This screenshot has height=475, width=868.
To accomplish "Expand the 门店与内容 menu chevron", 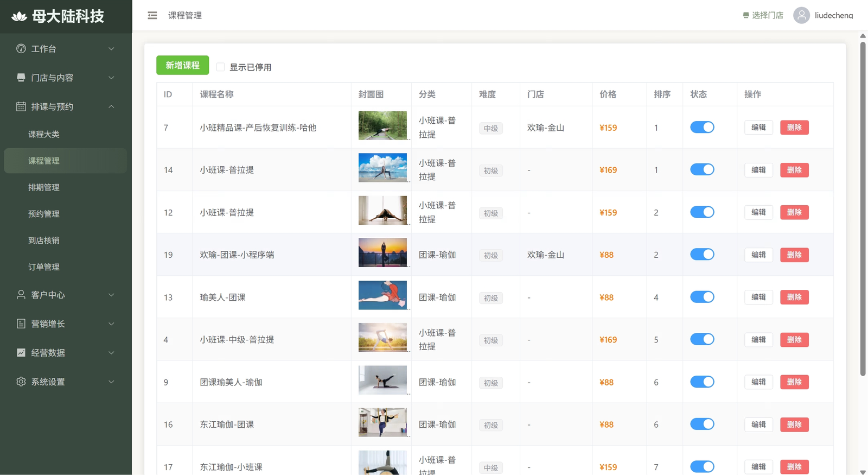I will [x=111, y=78].
